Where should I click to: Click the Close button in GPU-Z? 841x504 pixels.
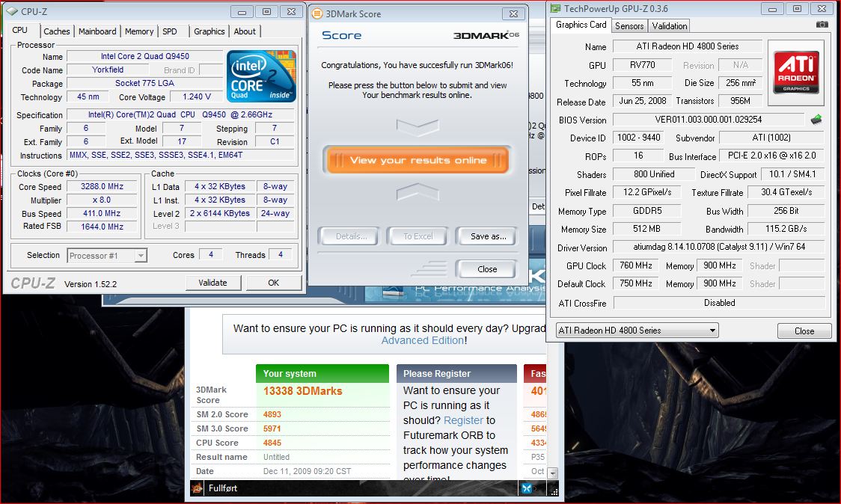804,331
